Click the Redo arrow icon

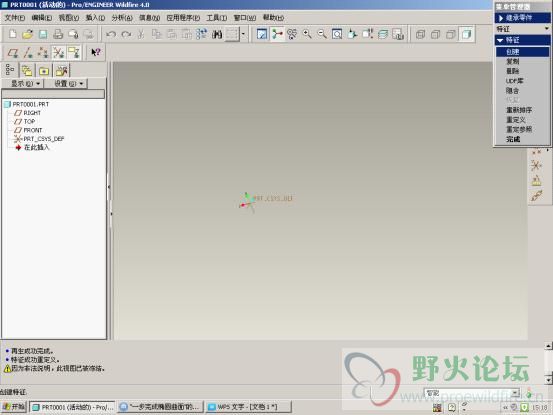tap(126, 34)
